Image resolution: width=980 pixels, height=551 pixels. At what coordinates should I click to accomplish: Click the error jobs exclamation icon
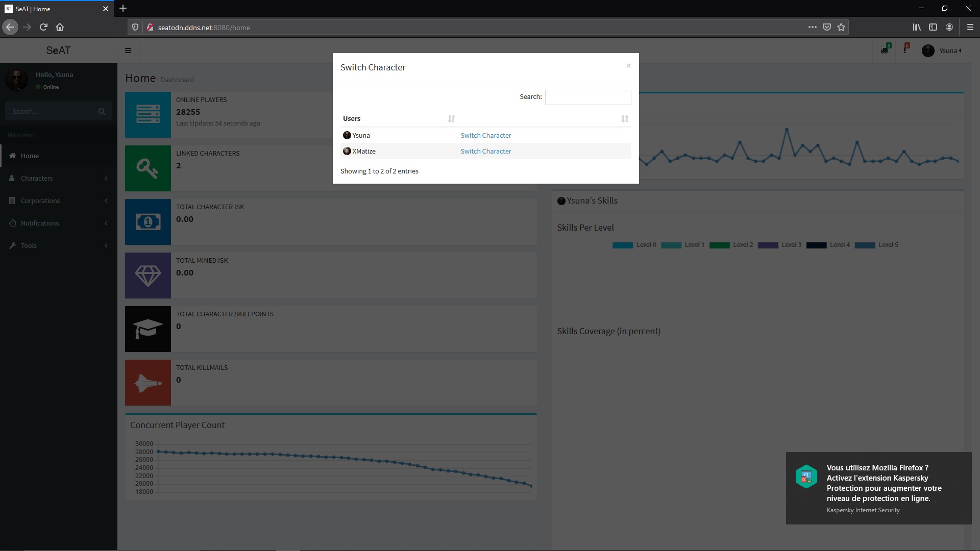[x=905, y=50]
